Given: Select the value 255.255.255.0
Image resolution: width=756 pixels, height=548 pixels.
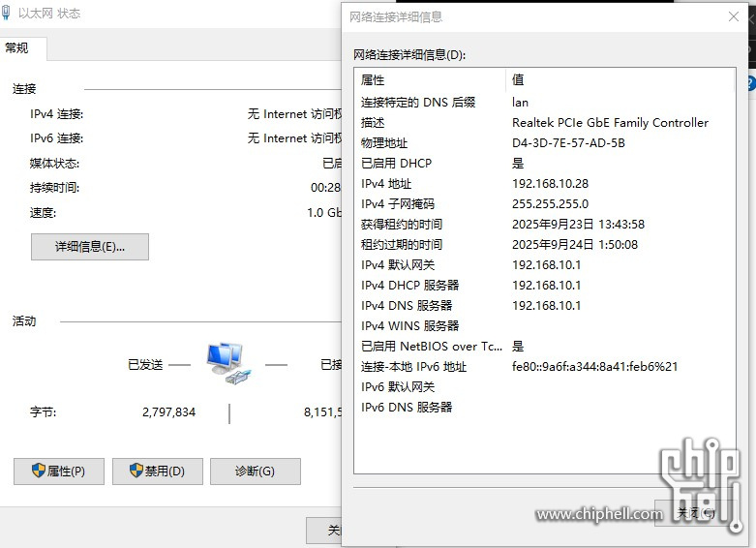Looking at the screenshot, I should click(550, 204).
